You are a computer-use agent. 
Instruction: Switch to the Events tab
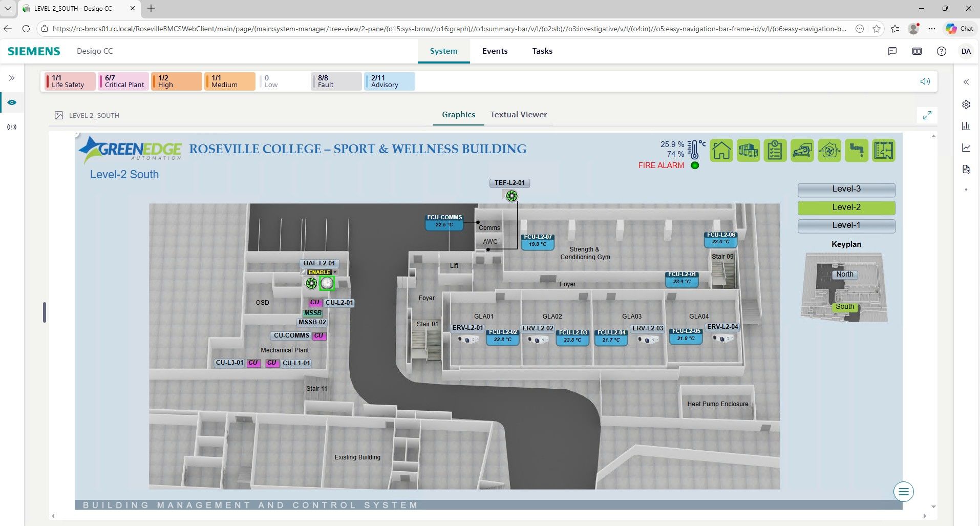[495, 51]
